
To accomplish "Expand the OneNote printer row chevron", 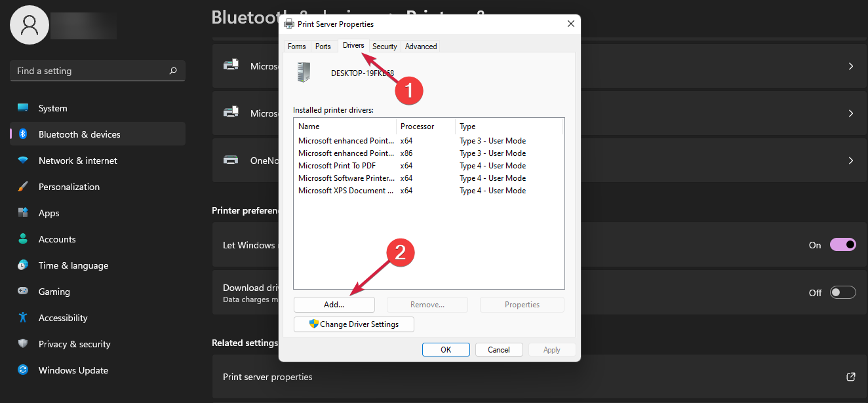I will [851, 161].
